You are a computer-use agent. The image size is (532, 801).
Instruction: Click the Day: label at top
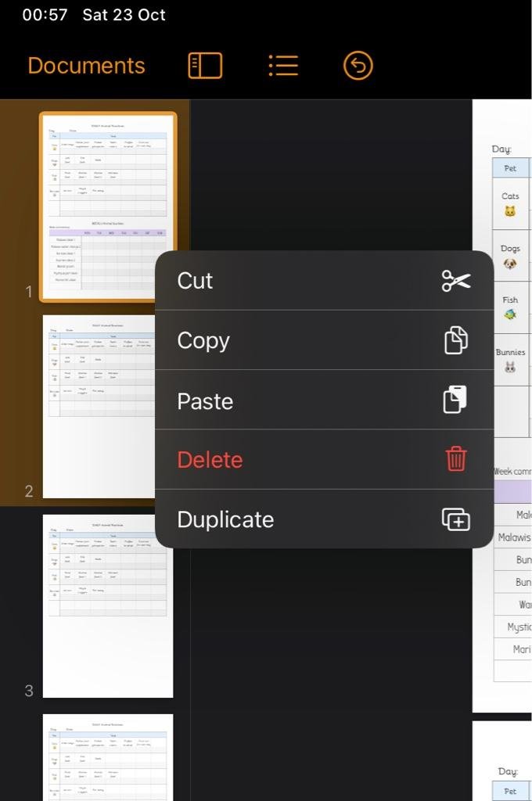click(x=501, y=149)
